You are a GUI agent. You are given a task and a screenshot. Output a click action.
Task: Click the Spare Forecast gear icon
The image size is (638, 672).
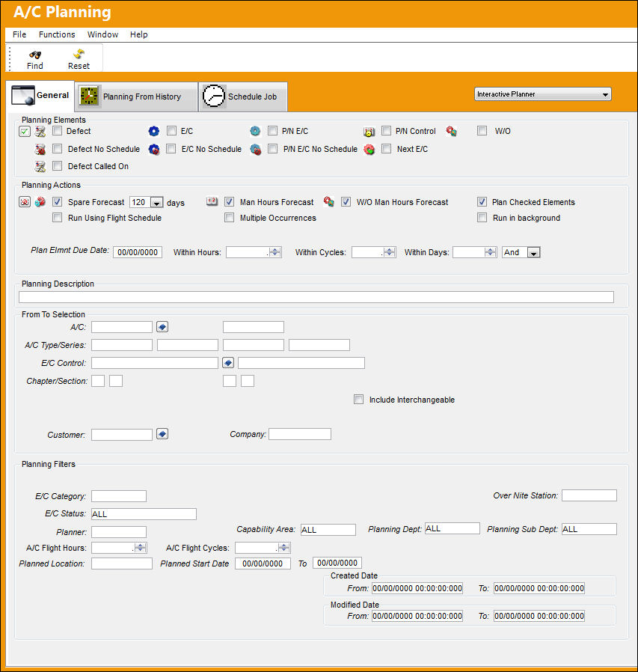[x=40, y=202]
